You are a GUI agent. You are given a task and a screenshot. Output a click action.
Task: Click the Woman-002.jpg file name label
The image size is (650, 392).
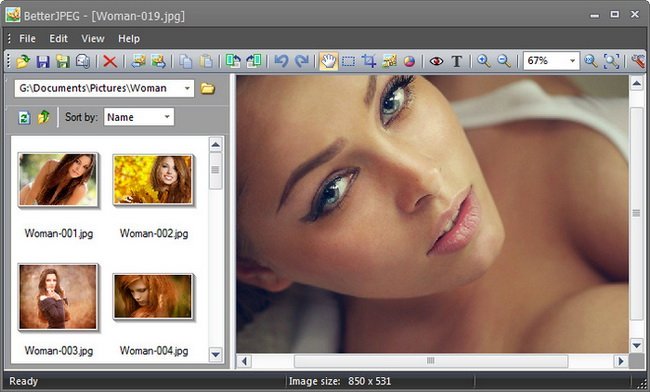point(154,233)
